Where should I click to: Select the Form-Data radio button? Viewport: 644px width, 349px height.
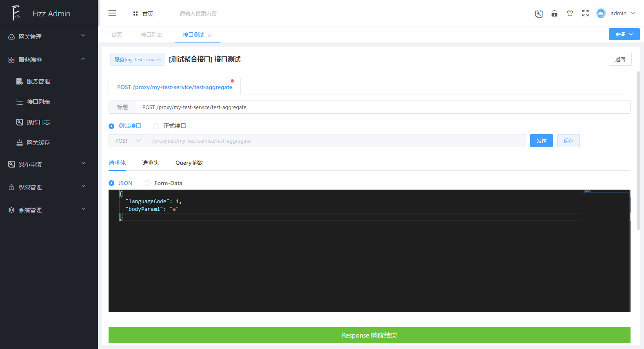point(148,183)
